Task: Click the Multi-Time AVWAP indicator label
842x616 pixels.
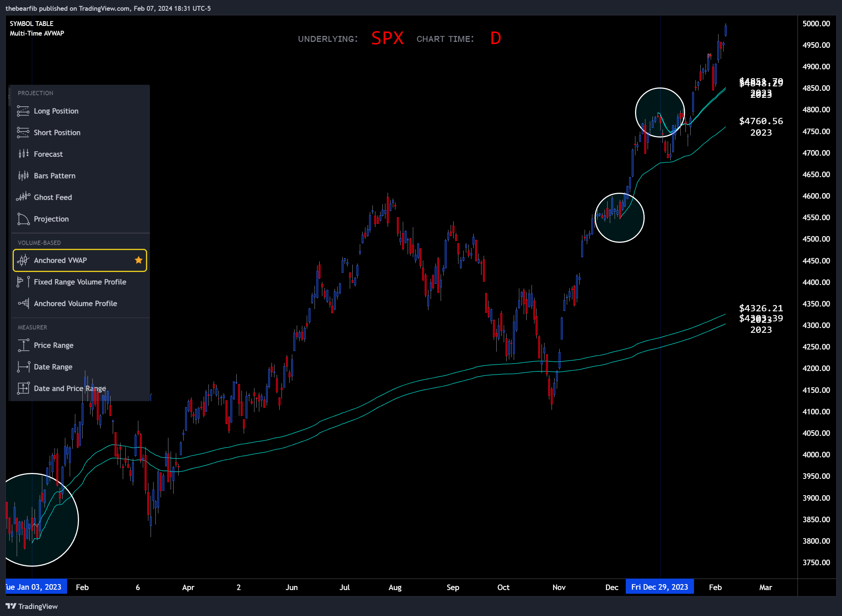Action: coord(37,33)
